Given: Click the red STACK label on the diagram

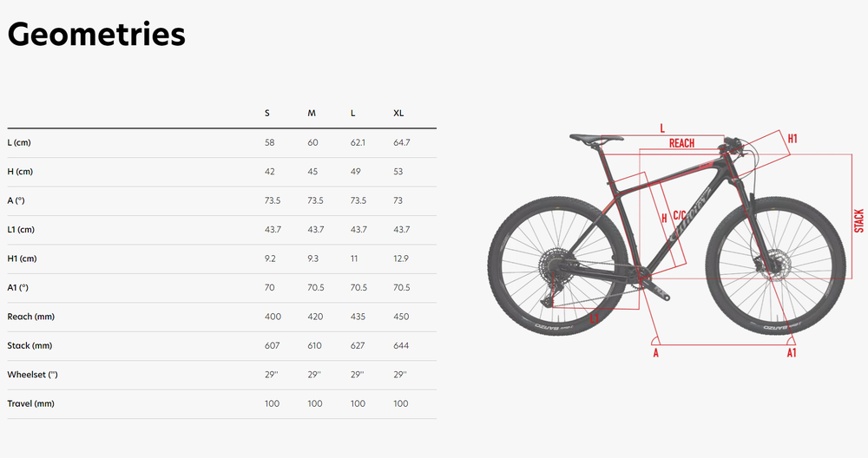Looking at the screenshot, I should (858, 220).
